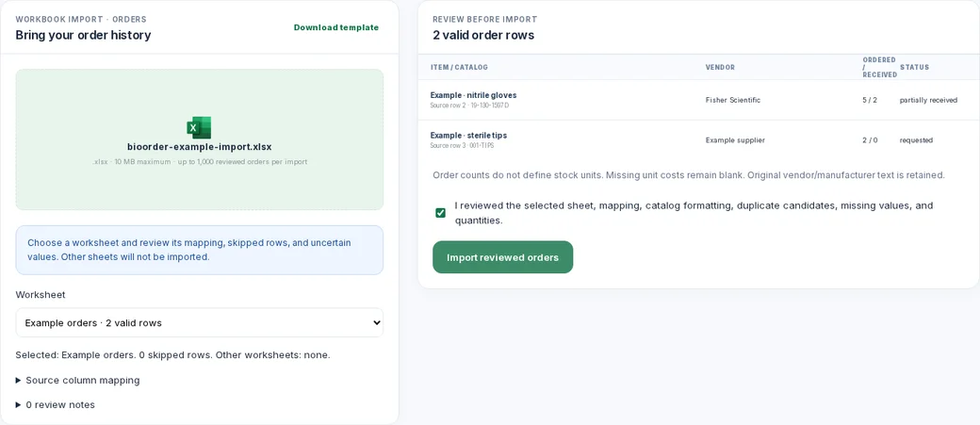Click the 'requested' status cell
The height and width of the screenshot is (425, 980).
pyautogui.click(x=916, y=140)
